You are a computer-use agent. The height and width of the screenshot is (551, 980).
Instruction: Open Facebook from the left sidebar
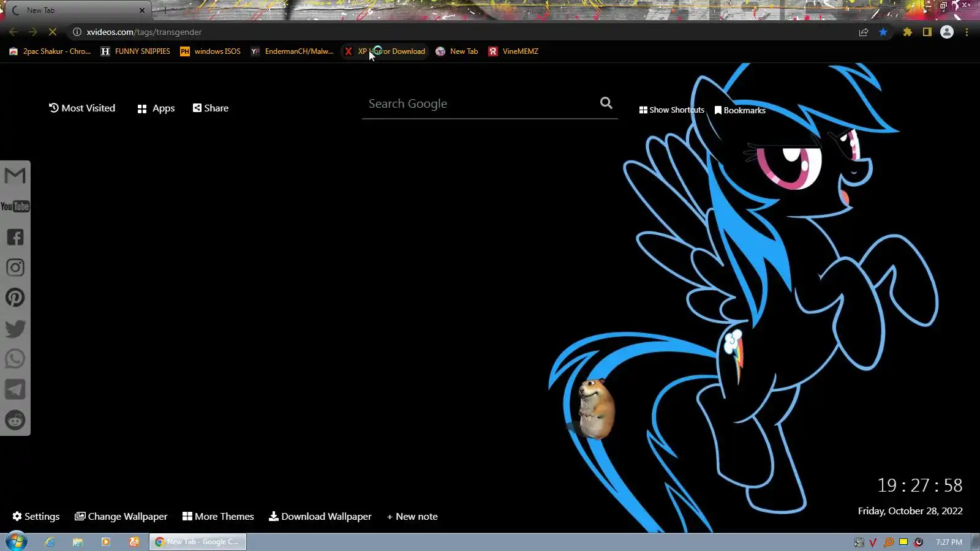pos(15,237)
